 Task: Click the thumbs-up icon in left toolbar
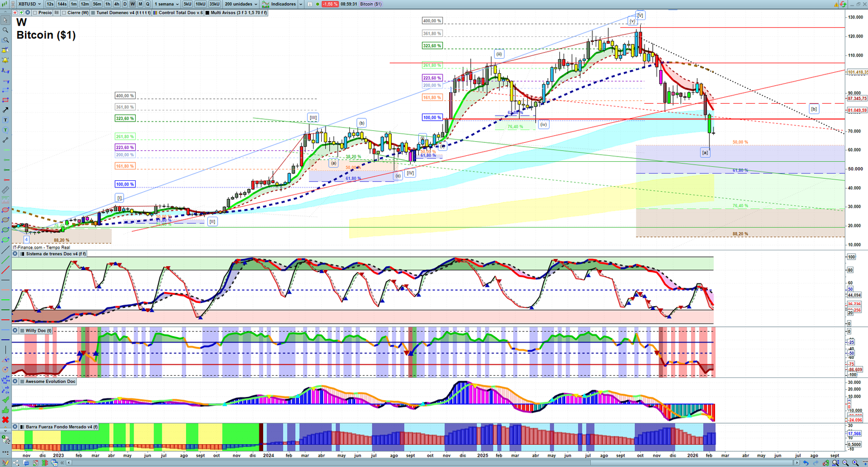click(x=5, y=409)
